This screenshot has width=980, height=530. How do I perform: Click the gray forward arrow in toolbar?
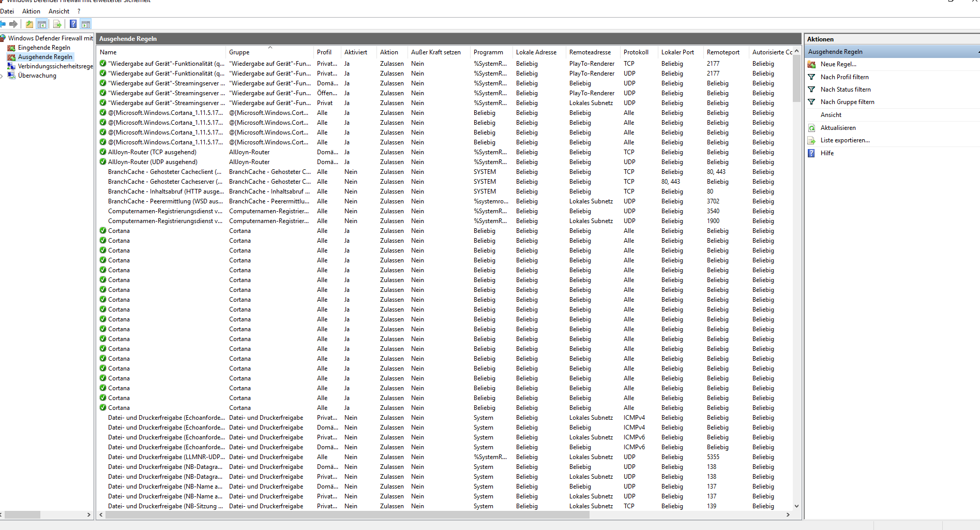point(13,24)
